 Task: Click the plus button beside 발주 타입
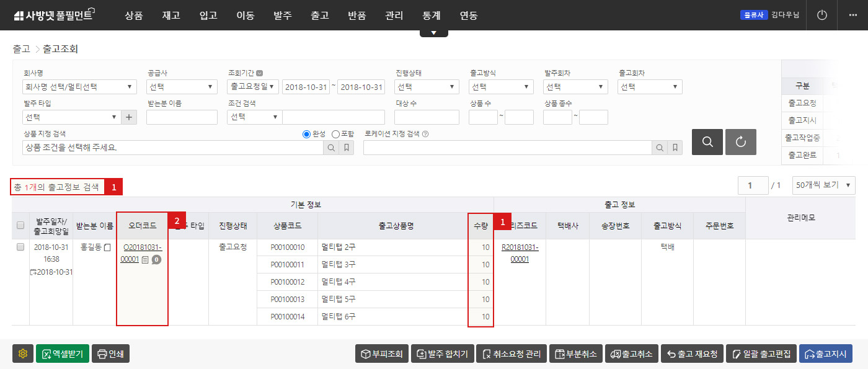pyautogui.click(x=130, y=117)
